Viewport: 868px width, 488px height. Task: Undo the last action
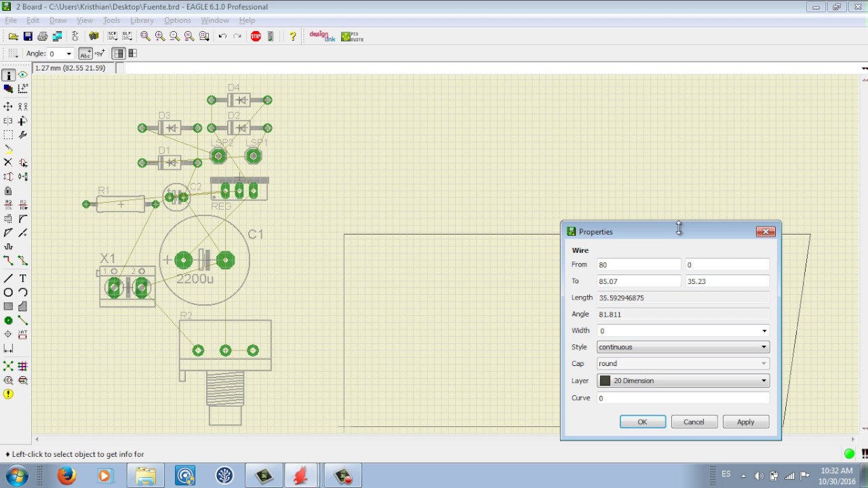coord(222,36)
